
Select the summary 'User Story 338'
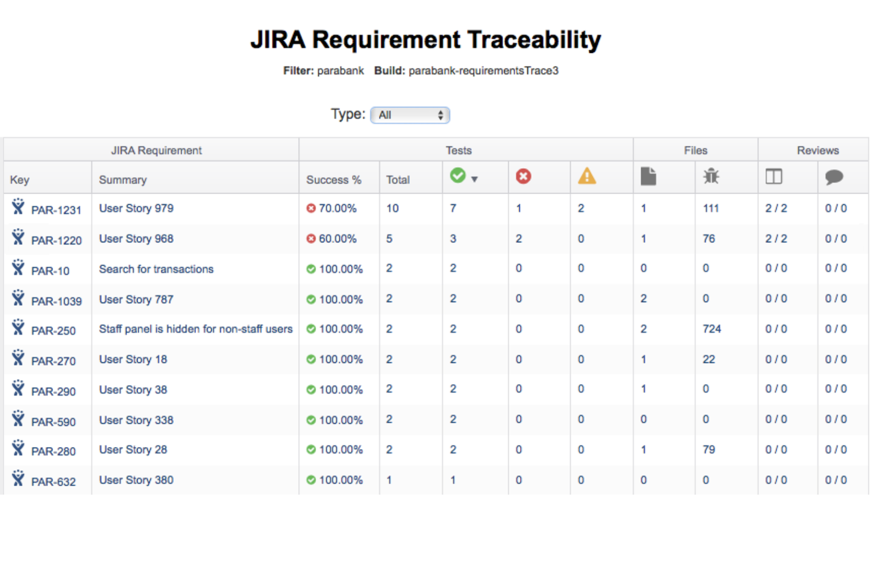136,420
